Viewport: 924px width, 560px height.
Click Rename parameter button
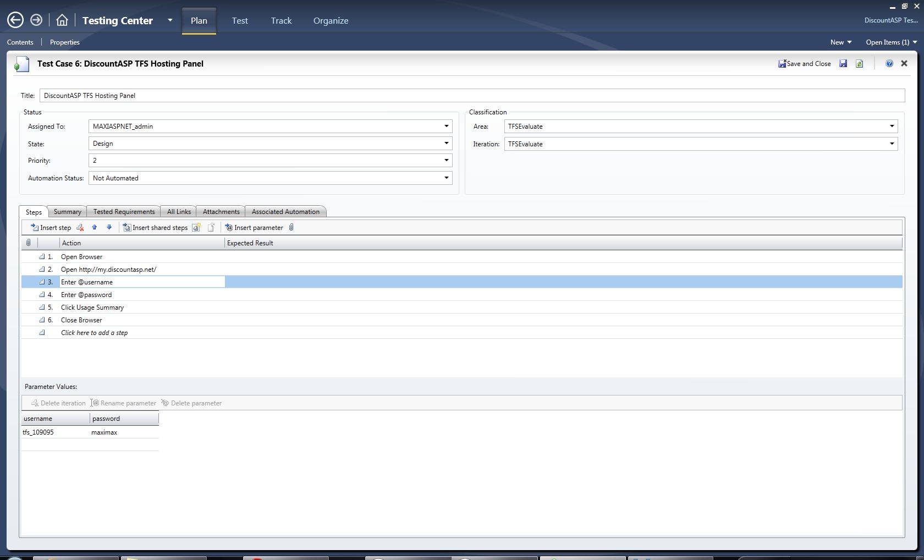pos(124,403)
